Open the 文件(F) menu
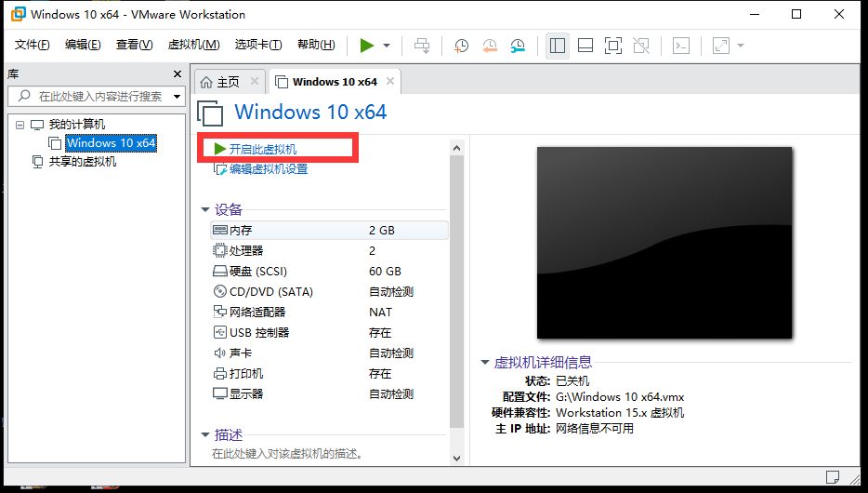Image resolution: width=868 pixels, height=493 pixels. point(33,45)
